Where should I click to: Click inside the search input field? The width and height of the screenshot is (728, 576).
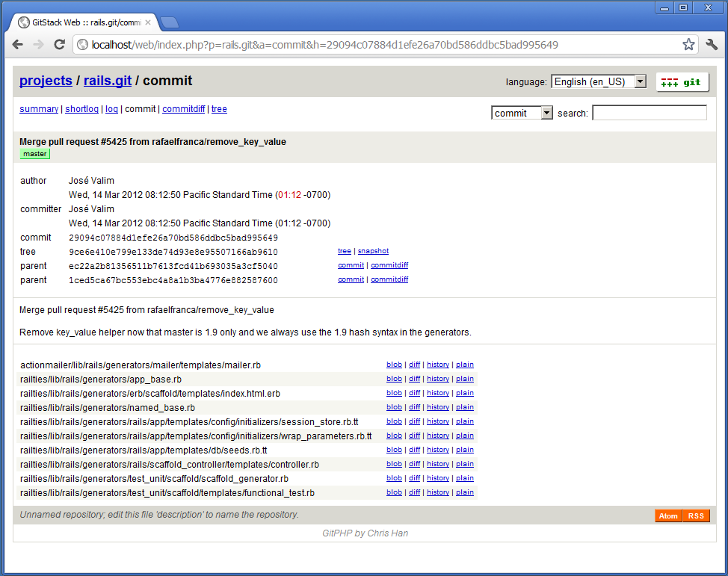(x=649, y=112)
